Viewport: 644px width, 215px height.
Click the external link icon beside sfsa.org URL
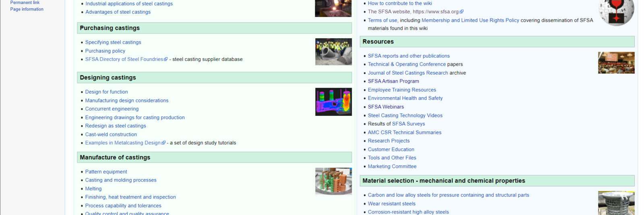(x=462, y=12)
